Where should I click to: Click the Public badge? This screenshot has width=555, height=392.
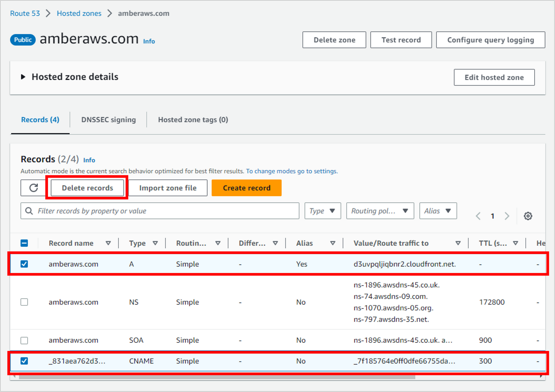pyautogui.click(x=23, y=40)
